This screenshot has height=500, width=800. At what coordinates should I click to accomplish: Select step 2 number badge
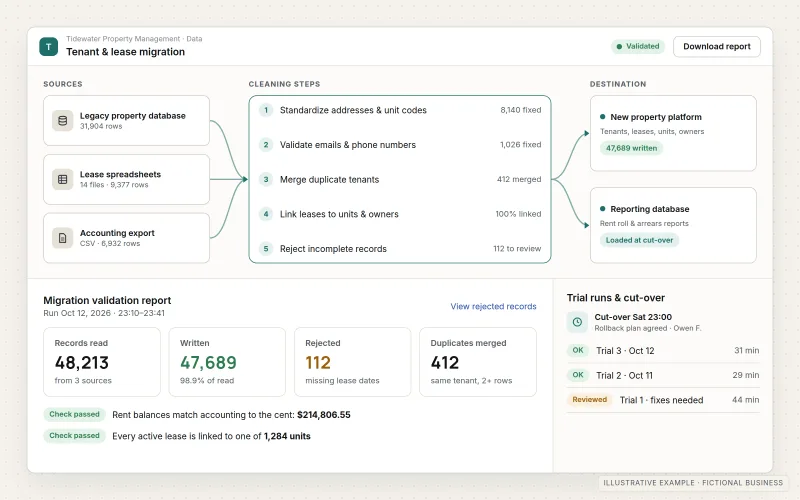click(x=266, y=144)
